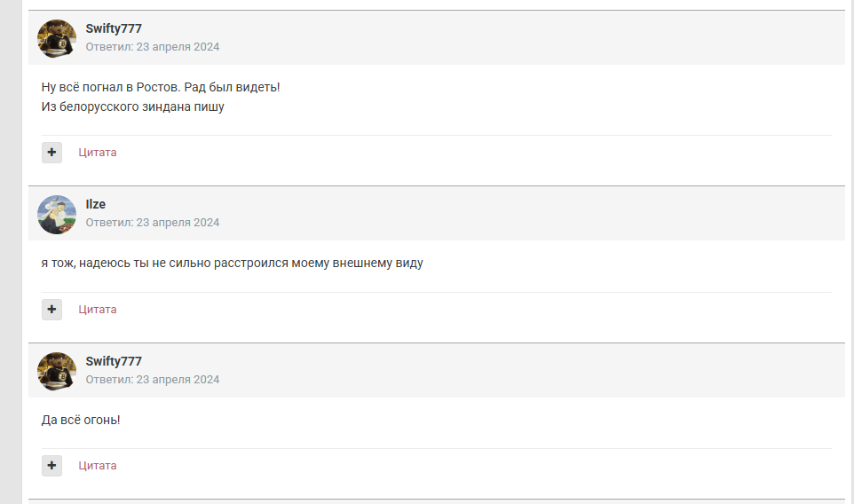Viewport: 854px width, 504px height.
Task: Open Swifty777 username on the Ростов post
Action: [114, 29]
